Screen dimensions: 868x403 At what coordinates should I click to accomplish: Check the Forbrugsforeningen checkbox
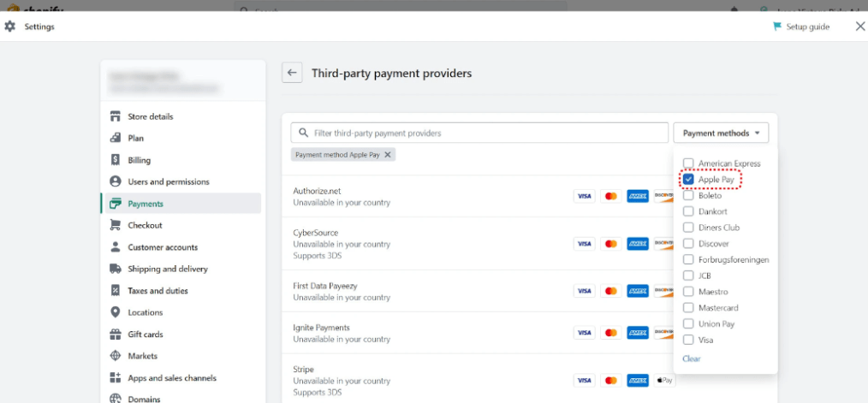[x=688, y=259]
